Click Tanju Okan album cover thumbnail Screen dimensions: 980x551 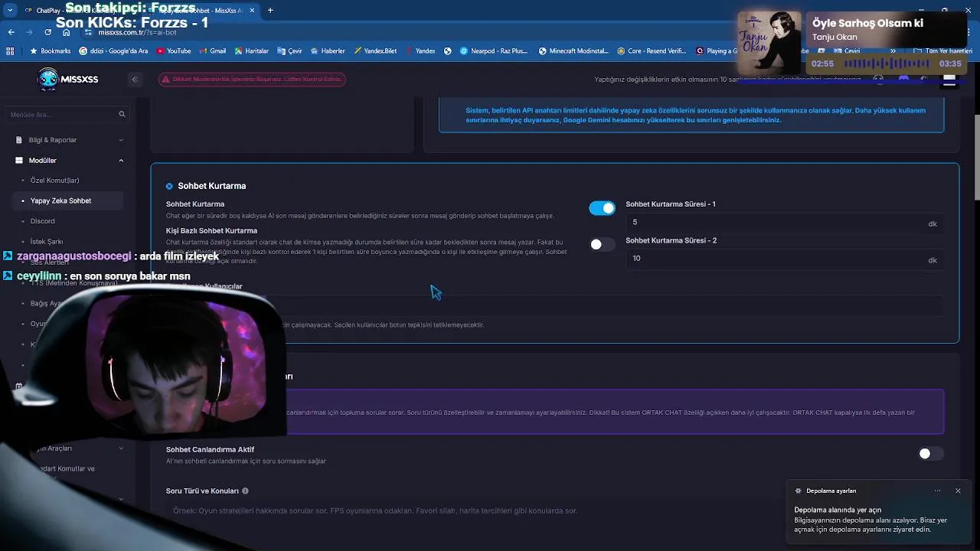click(769, 42)
